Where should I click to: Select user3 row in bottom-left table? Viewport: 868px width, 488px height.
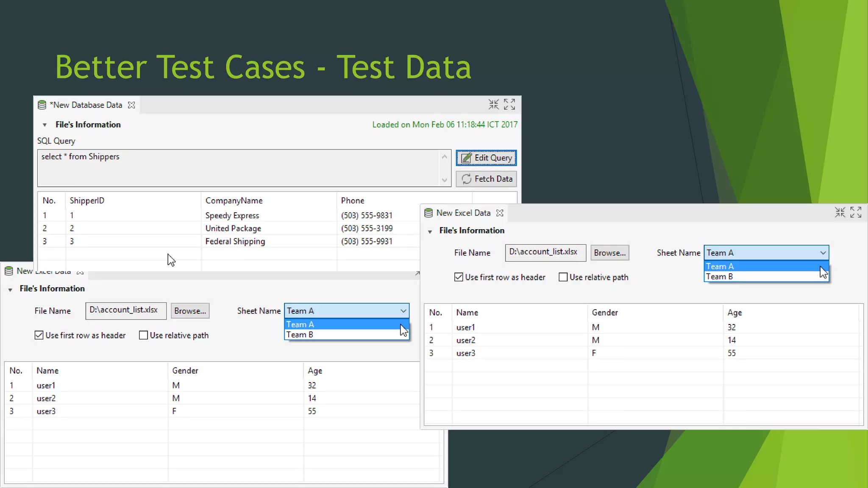tap(212, 411)
